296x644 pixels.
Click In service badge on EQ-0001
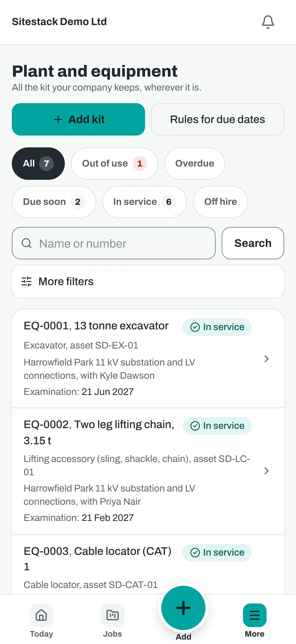click(217, 327)
